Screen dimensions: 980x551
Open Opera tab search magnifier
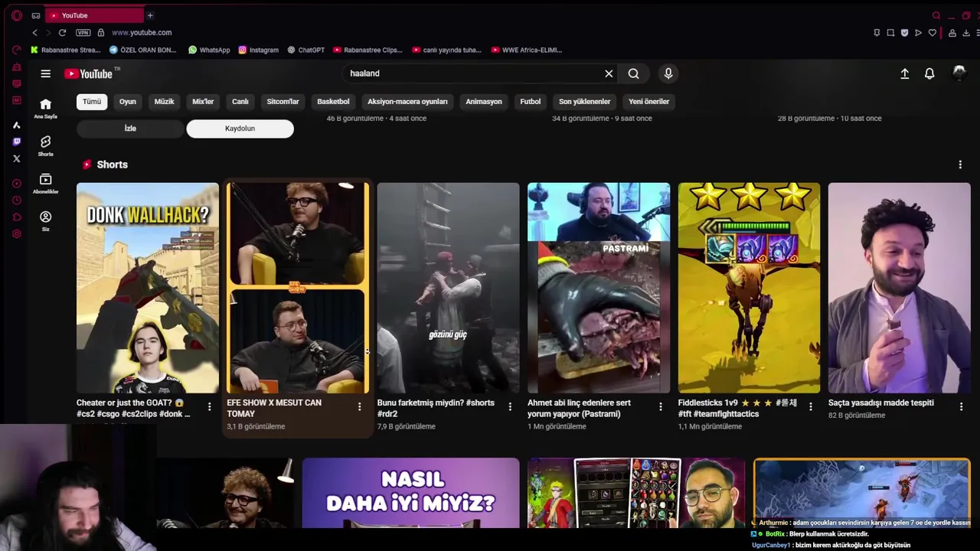click(936, 15)
